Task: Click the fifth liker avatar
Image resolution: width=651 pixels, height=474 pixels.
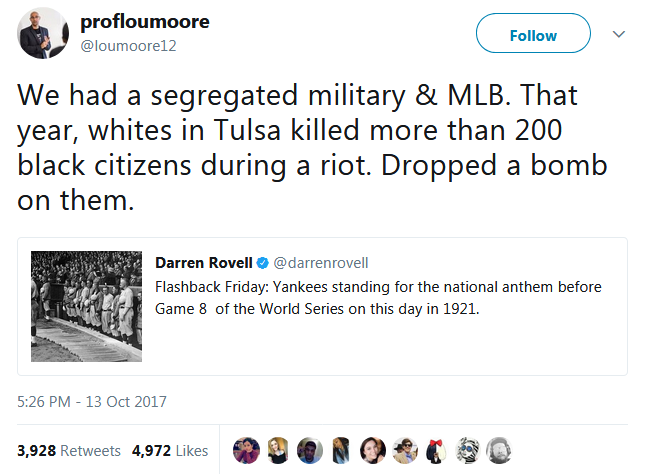Action: pyautogui.click(x=371, y=451)
